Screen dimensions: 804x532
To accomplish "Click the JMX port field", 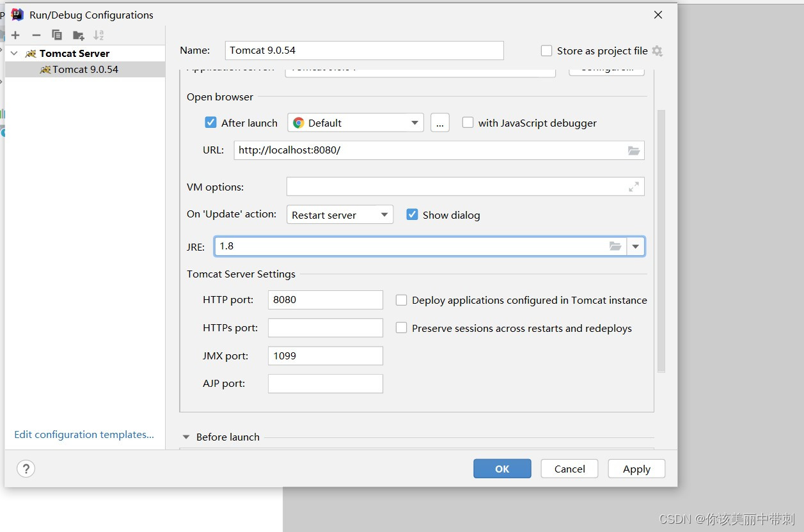I will (325, 356).
